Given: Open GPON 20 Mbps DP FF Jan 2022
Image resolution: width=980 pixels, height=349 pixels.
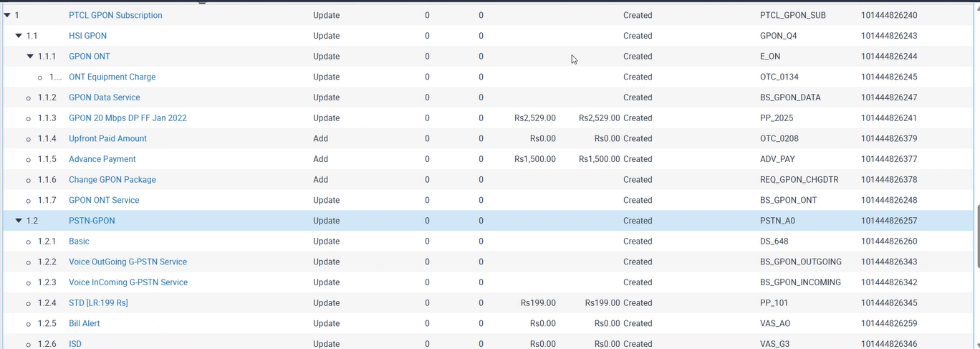Looking at the screenshot, I should [128, 118].
